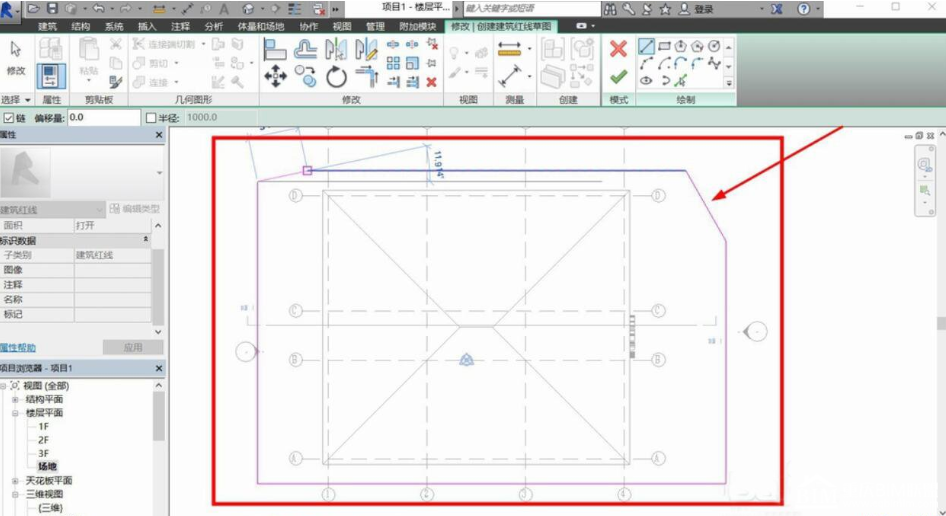This screenshot has width=946, height=516.
Task: Click the 应用 (Apply) button
Action: point(133,347)
